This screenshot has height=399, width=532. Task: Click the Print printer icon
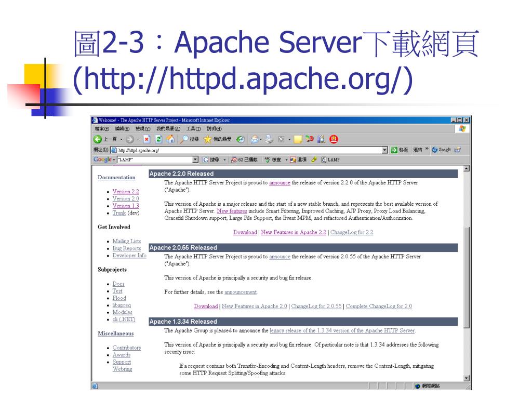pos(269,139)
